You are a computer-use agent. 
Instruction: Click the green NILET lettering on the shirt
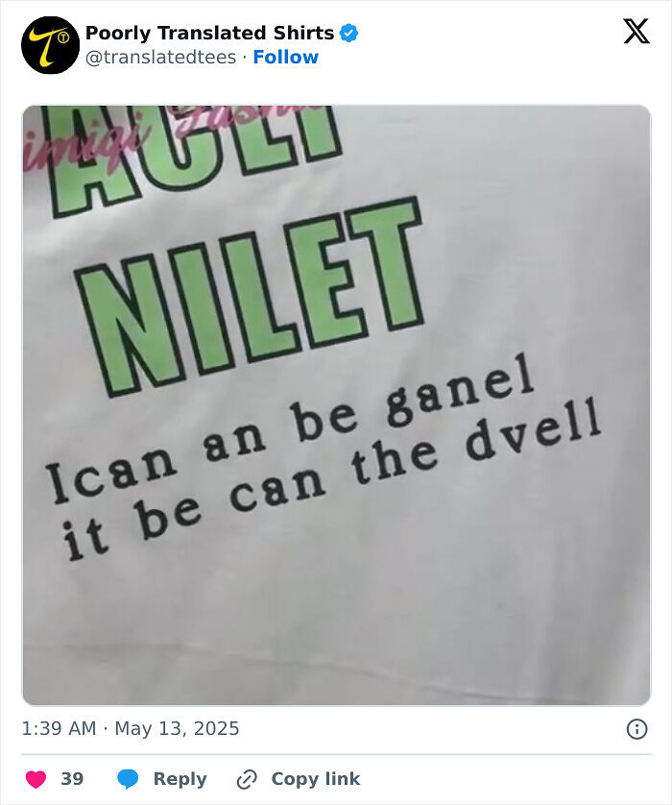[x=252, y=298]
